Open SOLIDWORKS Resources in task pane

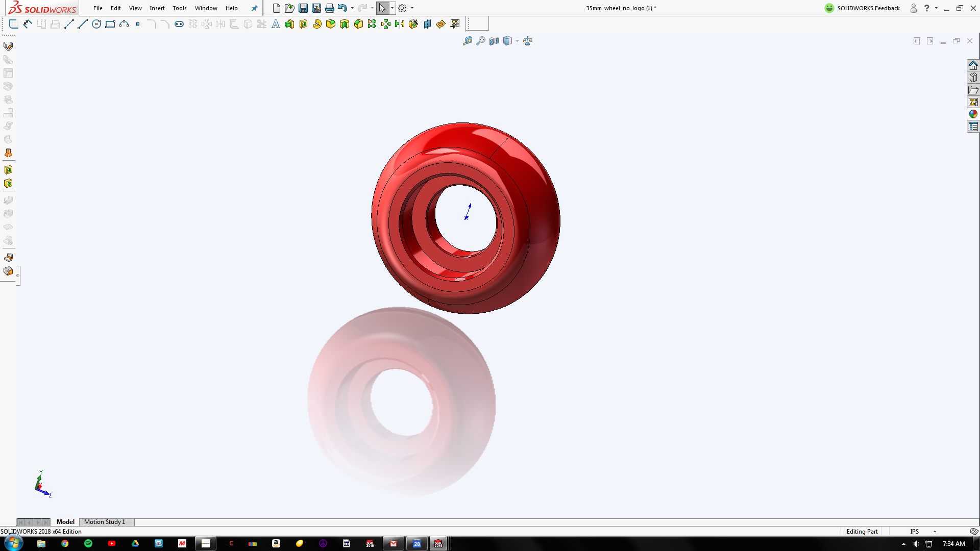pyautogui.click(x=973, y=66)
